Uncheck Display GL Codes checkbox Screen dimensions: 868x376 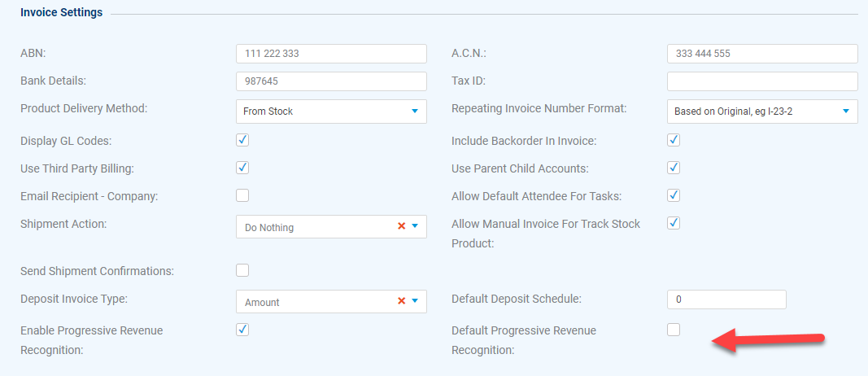(x=242, y=140)
